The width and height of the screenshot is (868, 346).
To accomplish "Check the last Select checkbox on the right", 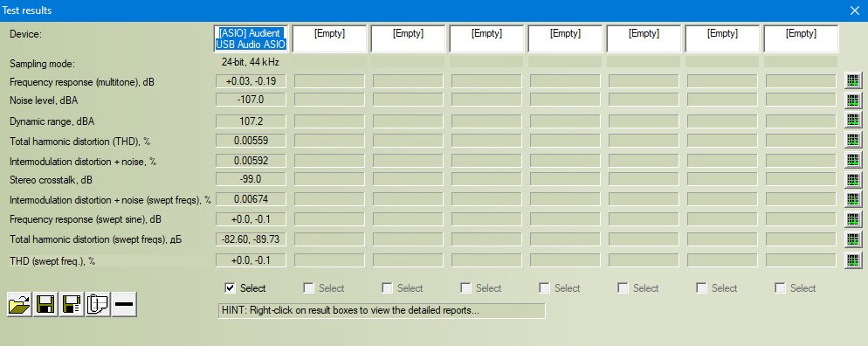I will [x=780, y=287].
